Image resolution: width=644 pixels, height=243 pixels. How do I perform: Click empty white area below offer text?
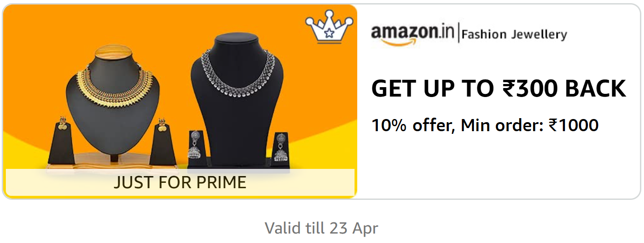pyautogui.click(x=498, y=166)
